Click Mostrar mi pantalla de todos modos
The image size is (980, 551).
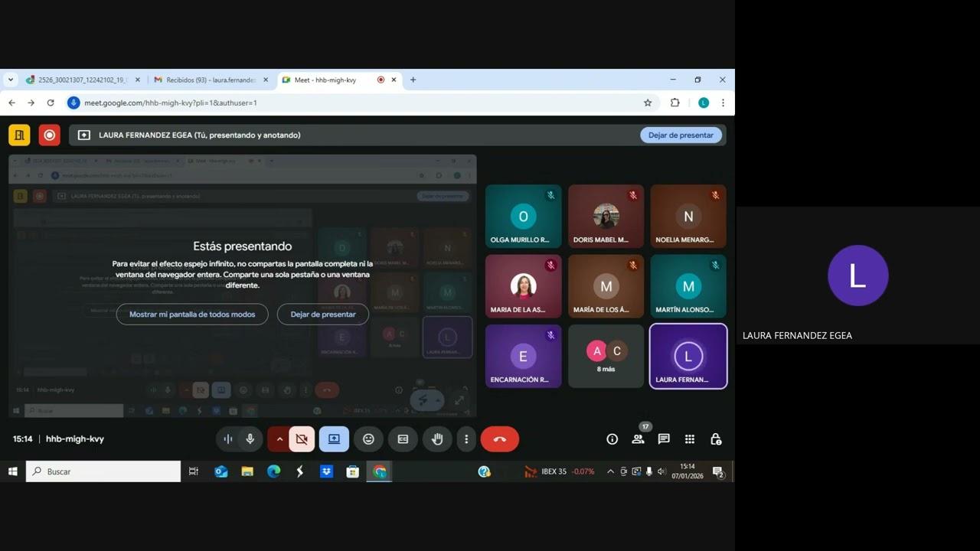coord(192,315)
